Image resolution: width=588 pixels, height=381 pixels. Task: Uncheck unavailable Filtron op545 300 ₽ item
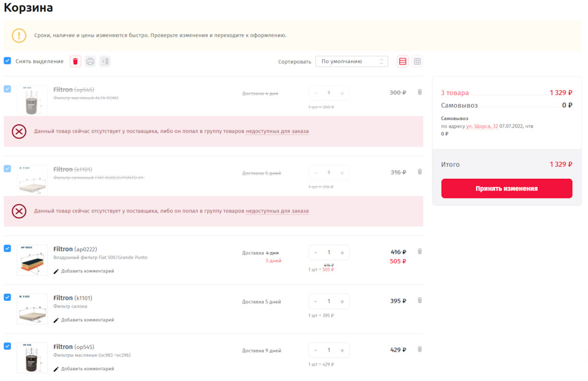tap(7, 89)
